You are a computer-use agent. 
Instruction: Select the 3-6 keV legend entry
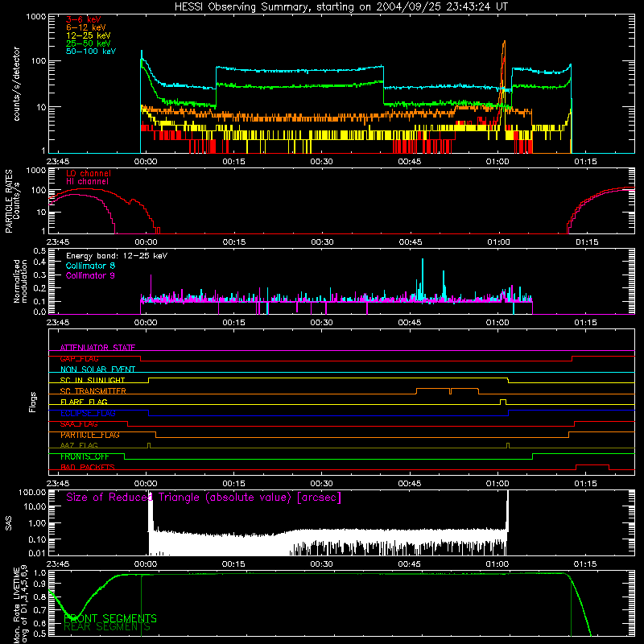(x=84, y=19)
